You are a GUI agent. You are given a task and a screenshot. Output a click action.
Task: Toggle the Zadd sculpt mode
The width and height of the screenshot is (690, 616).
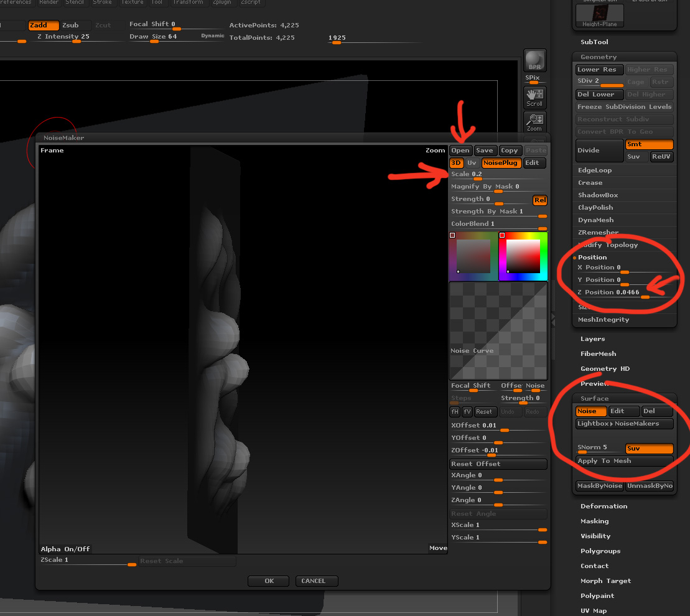[44, 26]
